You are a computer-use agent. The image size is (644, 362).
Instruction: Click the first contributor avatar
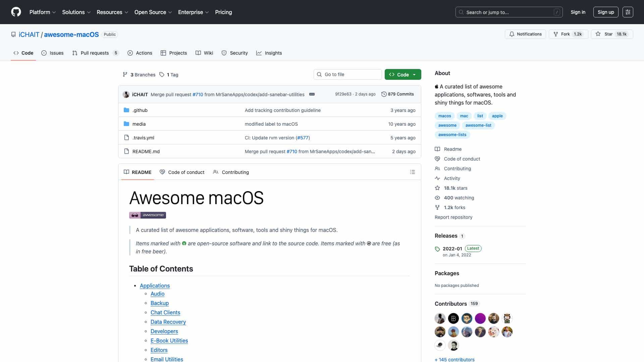click(440, 318)
